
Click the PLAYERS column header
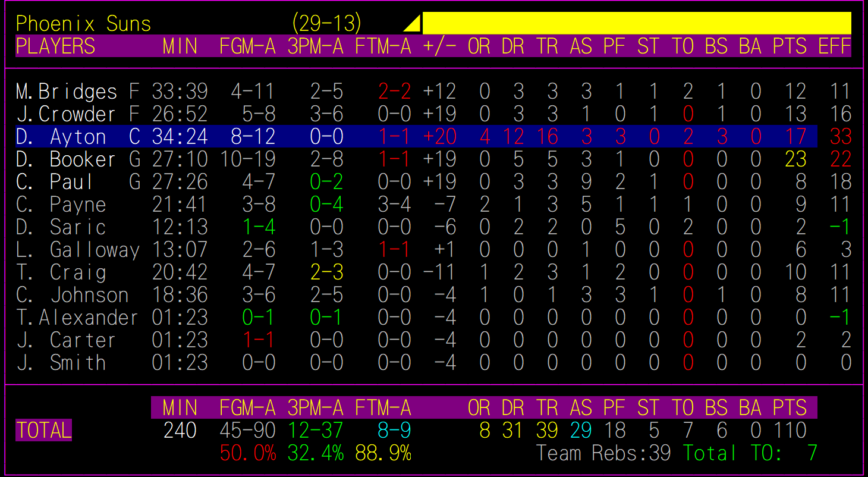point(55,46)
